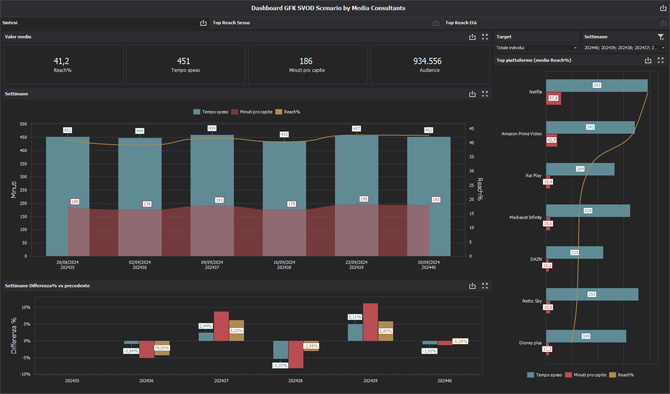Click the Amazon Prime Video platform label
This screenshot has width=670, height=394.
pos(521,134)
